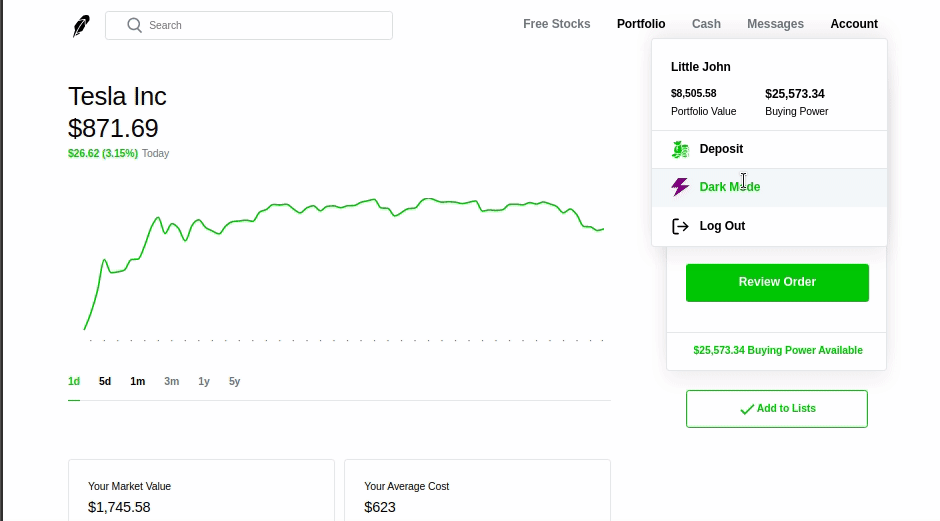Click the Deposit money bag icon
Viewport: 940px width, 521px height.
click(680, 149)
